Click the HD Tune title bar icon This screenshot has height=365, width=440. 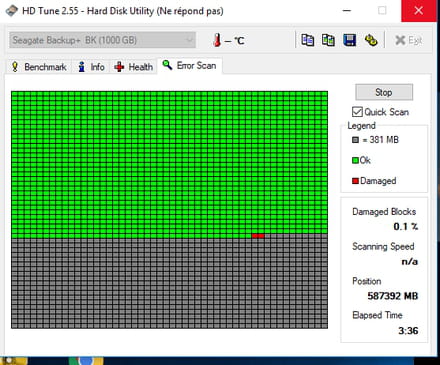(12, 11)
